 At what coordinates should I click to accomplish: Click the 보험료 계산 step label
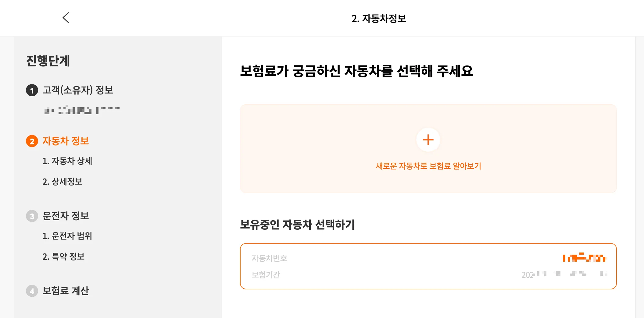66,291
